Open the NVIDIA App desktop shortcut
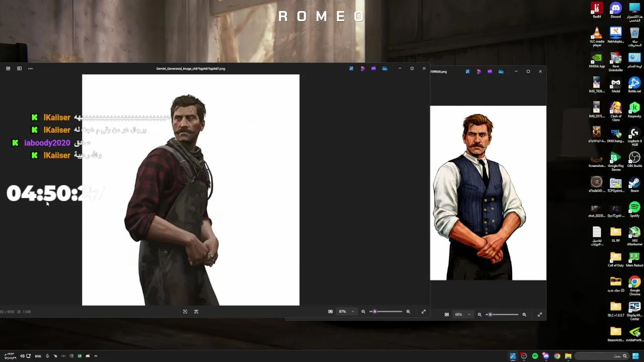Image resolution: width=644 pixels, height=362 pixels. click(x=597, y=59)
